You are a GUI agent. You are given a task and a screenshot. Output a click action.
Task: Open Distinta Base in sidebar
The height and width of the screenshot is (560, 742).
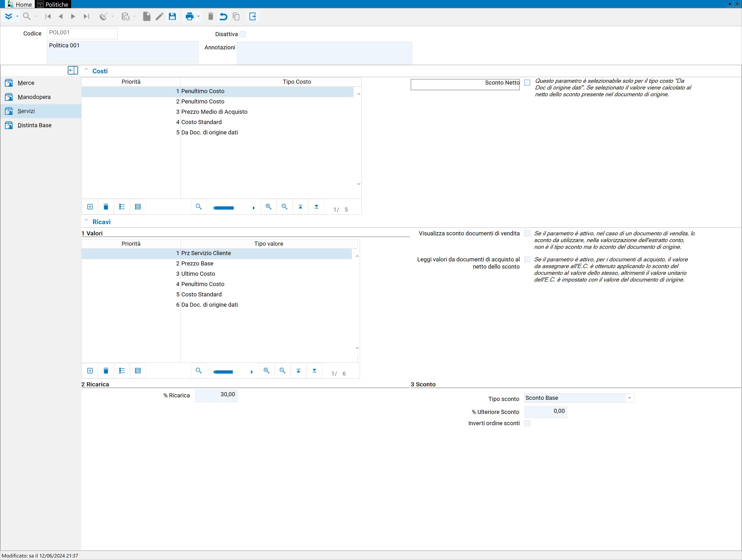point(41,125)
